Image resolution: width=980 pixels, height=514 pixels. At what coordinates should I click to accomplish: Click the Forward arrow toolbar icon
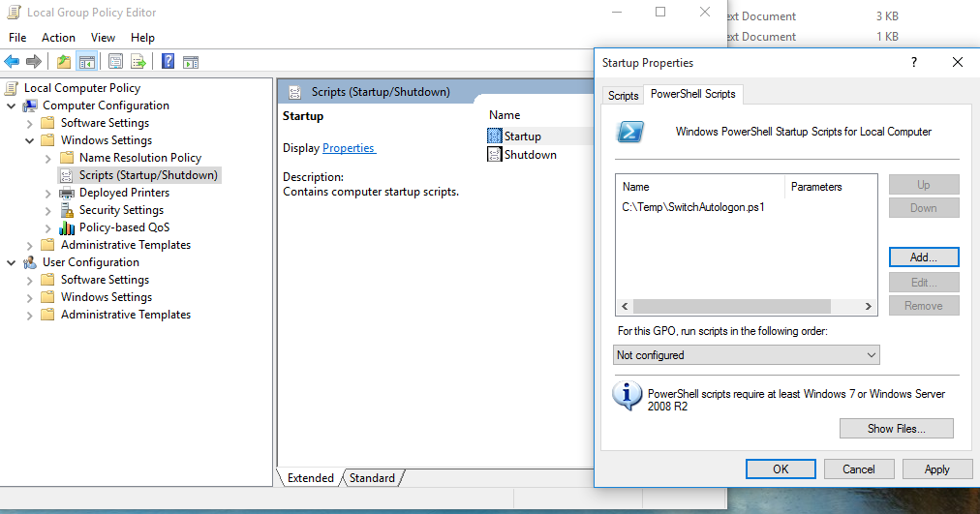coord(34,61)
